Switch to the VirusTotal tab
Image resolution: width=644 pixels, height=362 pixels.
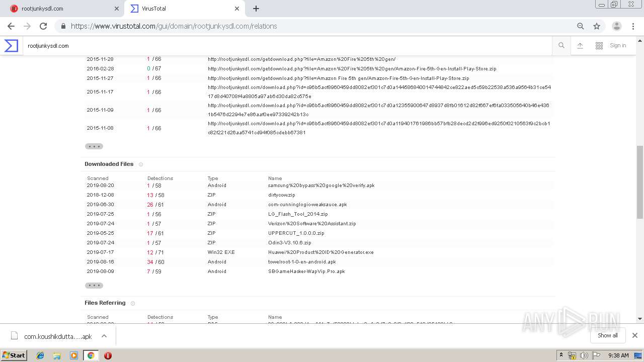[184, 9]
